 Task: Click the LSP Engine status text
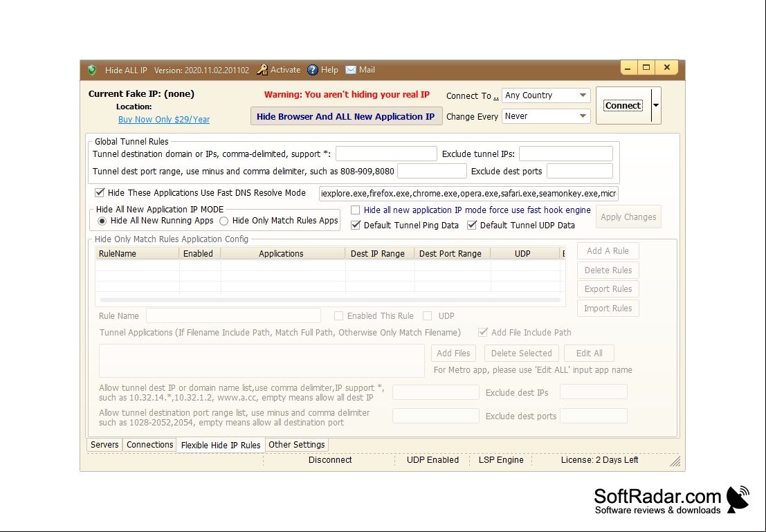[501, 459]
